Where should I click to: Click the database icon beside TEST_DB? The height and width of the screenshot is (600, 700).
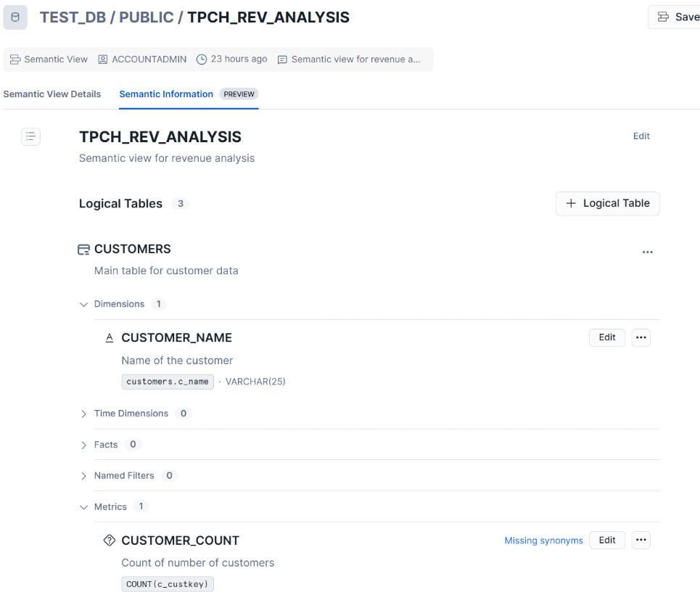[x=15, y=17]
